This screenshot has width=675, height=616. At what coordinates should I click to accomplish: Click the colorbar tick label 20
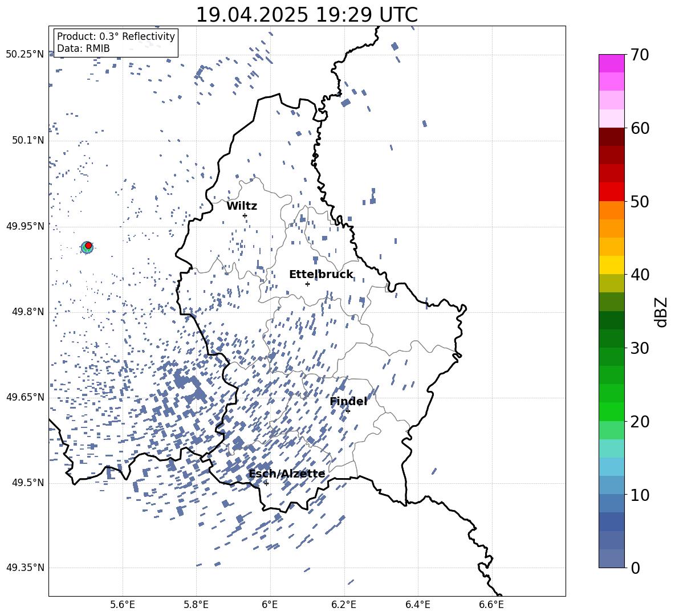(640, 421)
